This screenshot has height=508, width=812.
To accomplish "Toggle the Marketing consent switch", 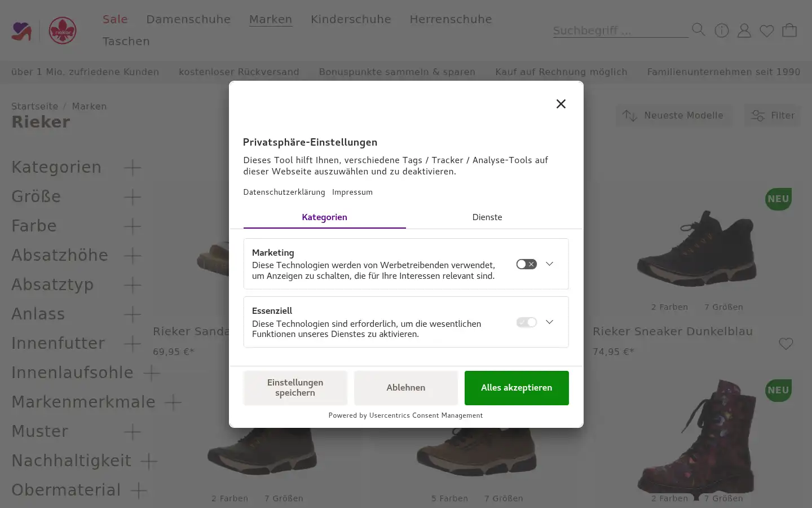I will tap(526, 264).
